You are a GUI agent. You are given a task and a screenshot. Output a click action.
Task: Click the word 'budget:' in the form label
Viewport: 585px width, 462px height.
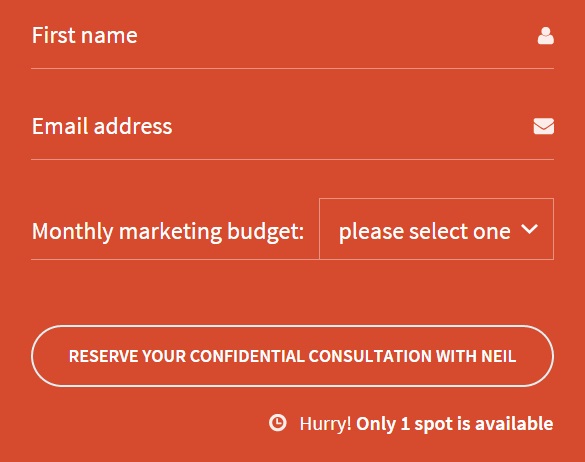266,231
